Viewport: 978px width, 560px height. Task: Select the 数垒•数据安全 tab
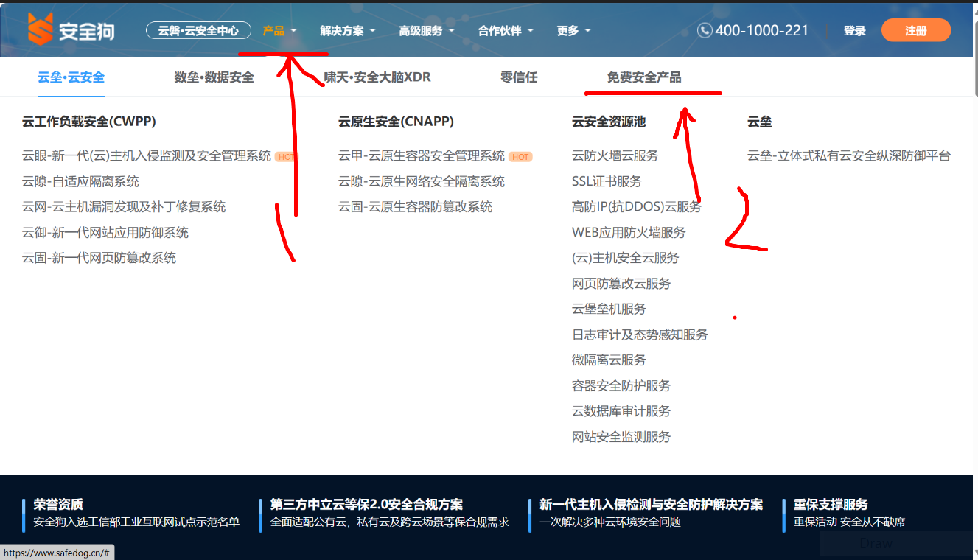point(214,77)
